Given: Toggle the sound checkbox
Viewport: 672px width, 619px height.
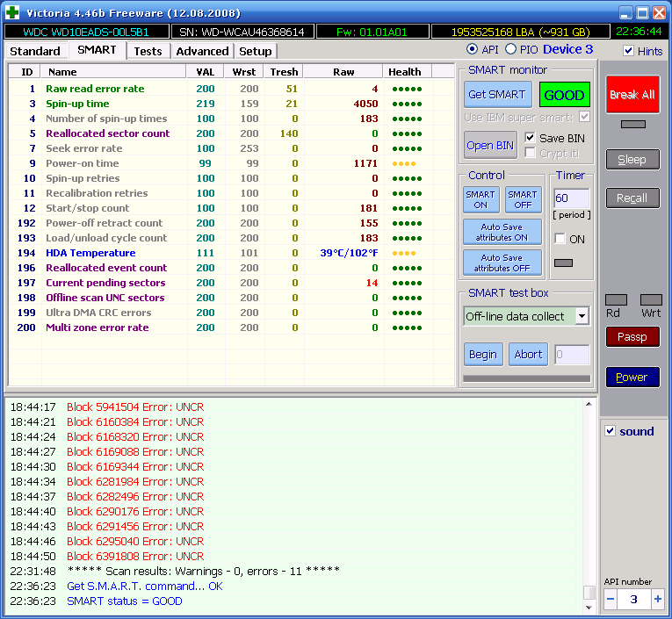Looking at the screenshot, I should 611,431.
